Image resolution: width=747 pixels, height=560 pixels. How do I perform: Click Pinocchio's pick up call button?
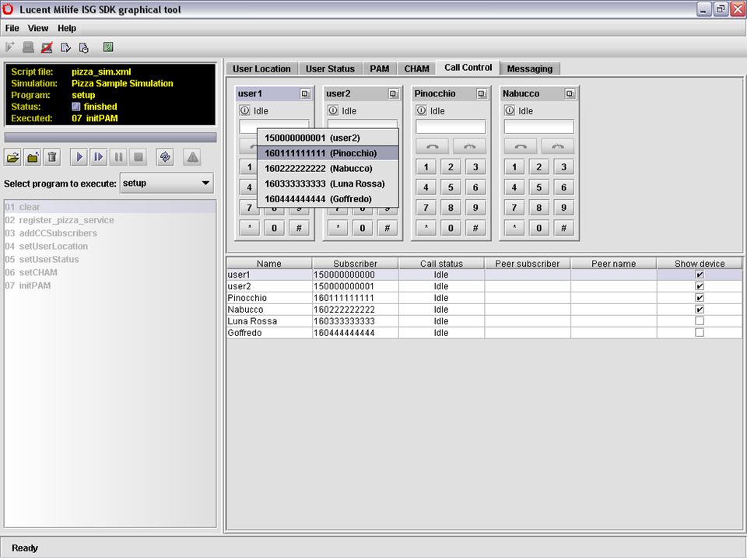coord(433,146)
